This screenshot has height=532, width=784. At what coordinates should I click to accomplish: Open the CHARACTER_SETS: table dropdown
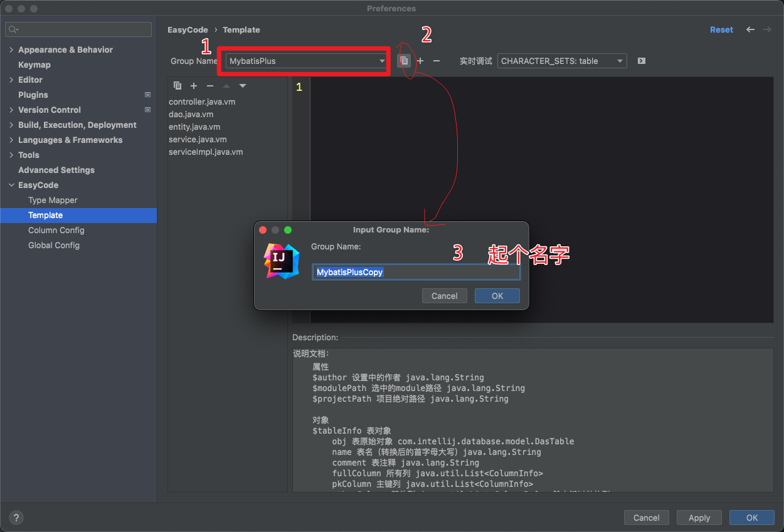click(x=562, y=61)
